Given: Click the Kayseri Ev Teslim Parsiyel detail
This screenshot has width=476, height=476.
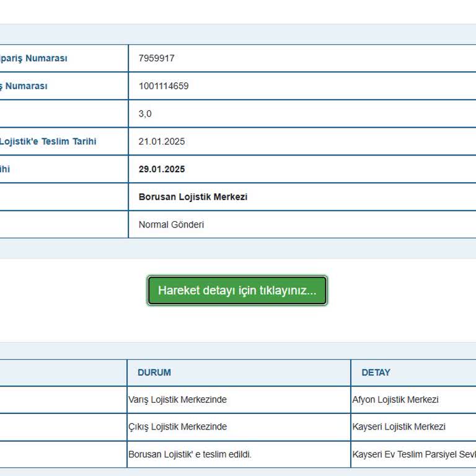Looking at the screenshot, I should point(414,454).
